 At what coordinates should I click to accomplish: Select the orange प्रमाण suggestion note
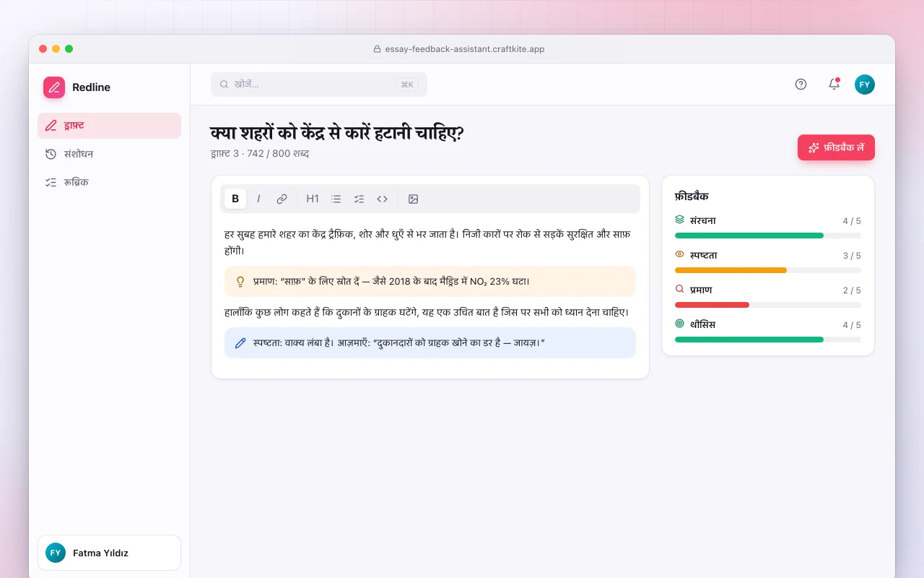click(430, 282)
